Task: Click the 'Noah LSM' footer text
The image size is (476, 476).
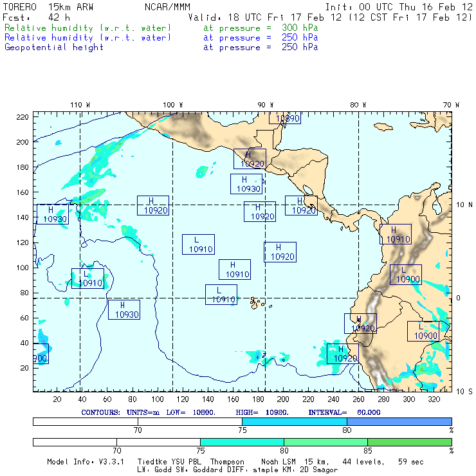Action: 278,462
